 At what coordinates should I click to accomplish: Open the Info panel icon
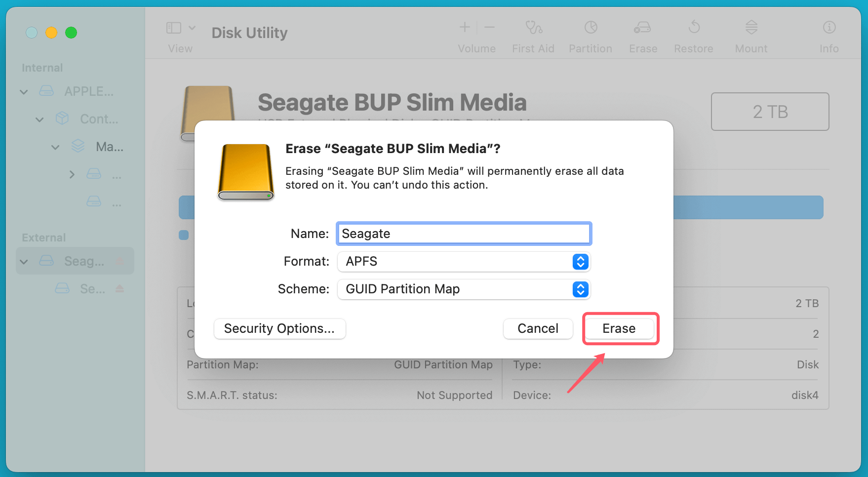829,28
